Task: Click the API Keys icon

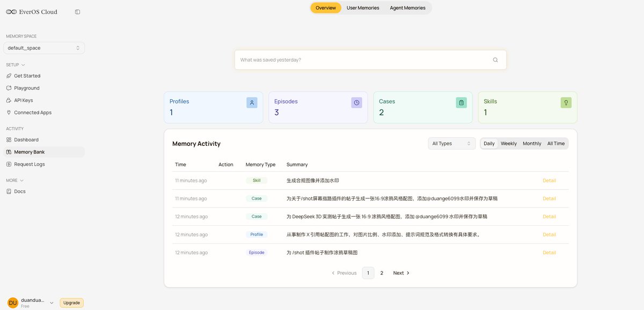Action: [9, 100]
